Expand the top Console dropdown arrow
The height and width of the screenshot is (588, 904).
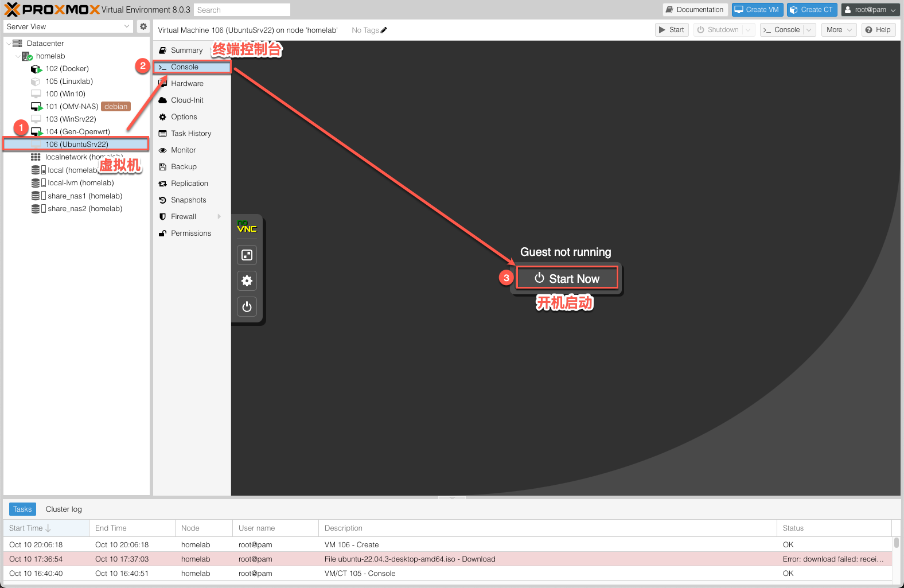pos(809,30)
